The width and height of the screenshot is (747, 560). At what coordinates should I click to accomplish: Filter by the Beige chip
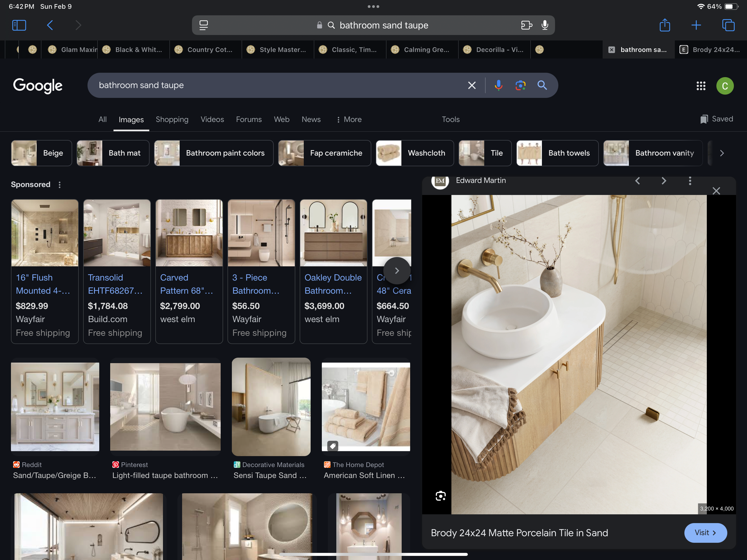(41, 153)
